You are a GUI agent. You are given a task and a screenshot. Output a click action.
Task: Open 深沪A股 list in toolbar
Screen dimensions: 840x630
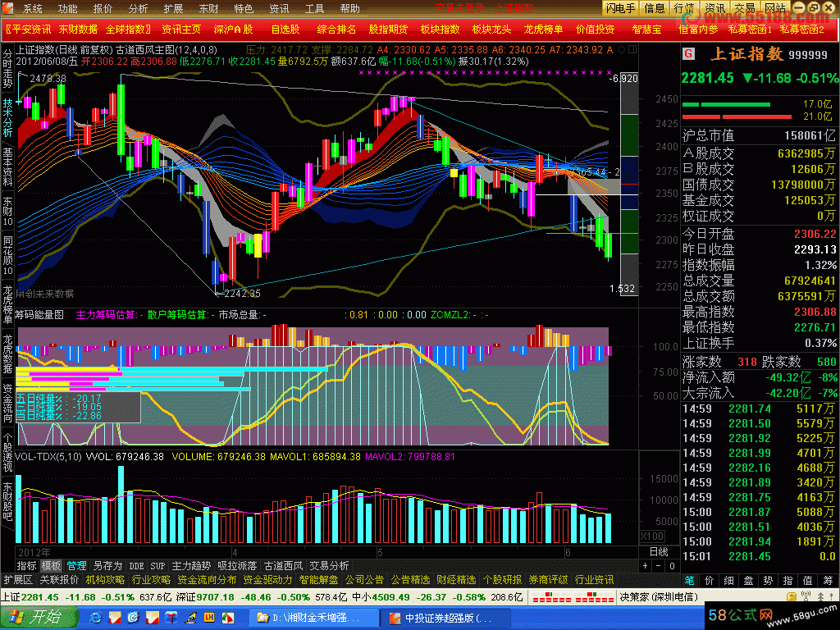233,30
